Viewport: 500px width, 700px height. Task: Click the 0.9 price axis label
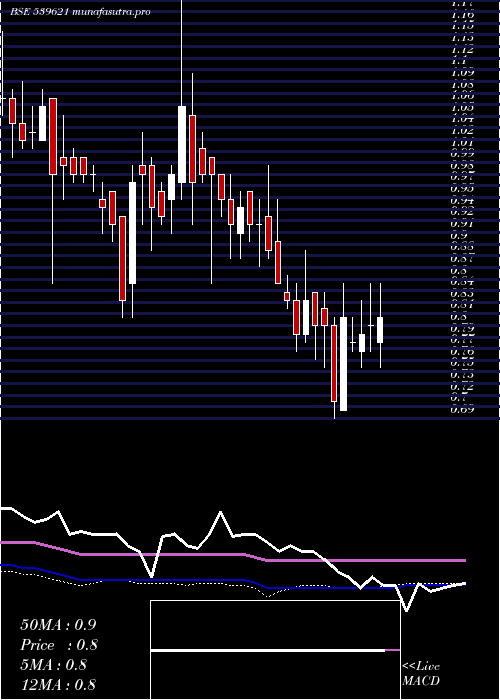460,235
